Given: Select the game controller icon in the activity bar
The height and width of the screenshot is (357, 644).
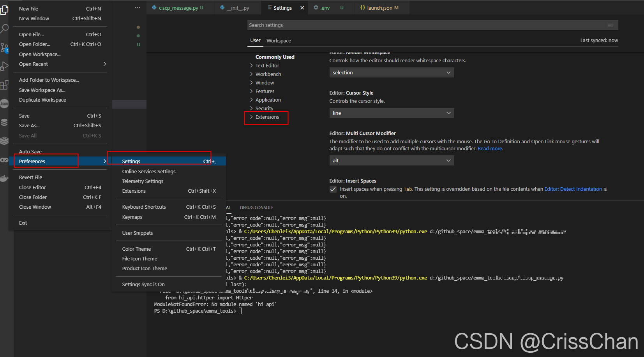Looking at the screenshot, I should [4, 160].
